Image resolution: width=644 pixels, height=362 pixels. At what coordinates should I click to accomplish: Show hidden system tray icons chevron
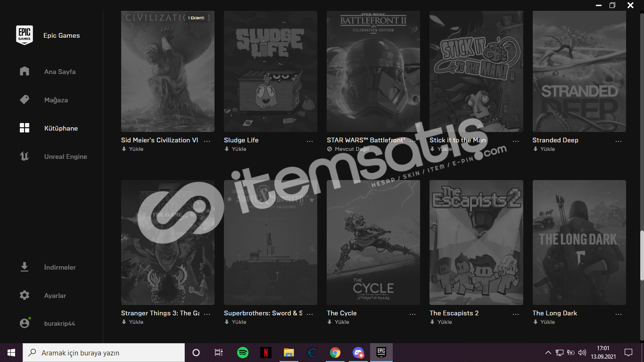point(548,353)
